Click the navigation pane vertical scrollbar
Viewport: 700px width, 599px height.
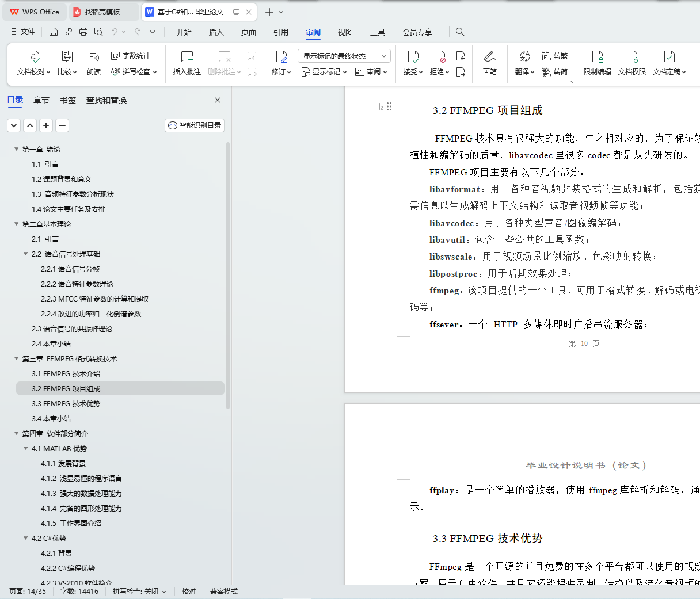pos(228,275)
